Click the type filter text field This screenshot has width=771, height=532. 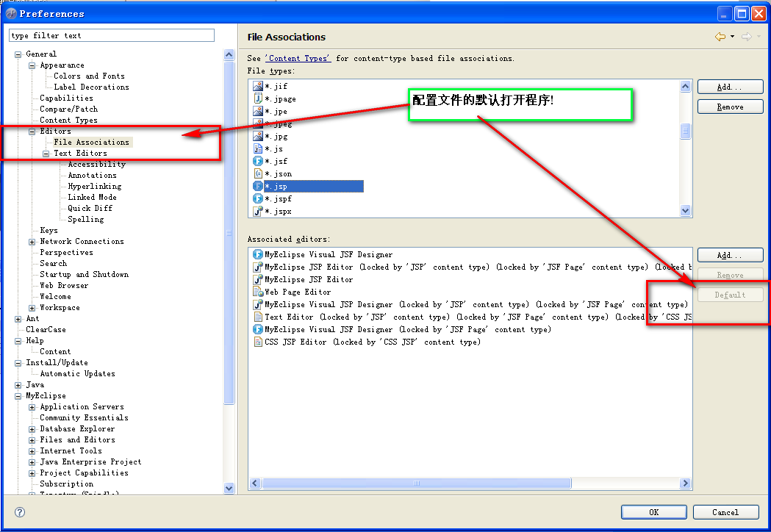(110, 35)
